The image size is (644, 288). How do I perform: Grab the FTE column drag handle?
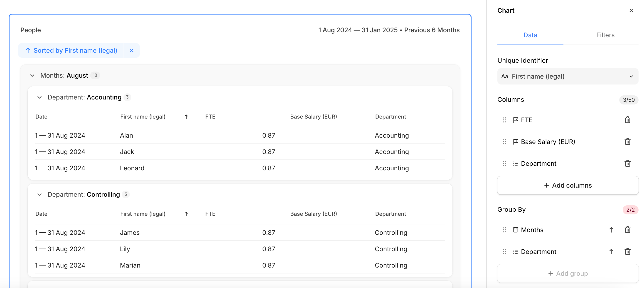(x=504, y=120)
